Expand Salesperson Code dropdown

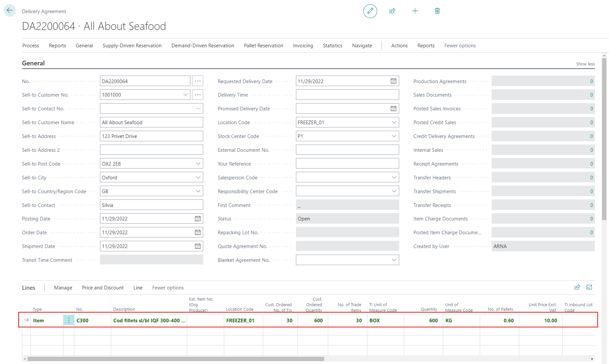[x=394, y=177]
